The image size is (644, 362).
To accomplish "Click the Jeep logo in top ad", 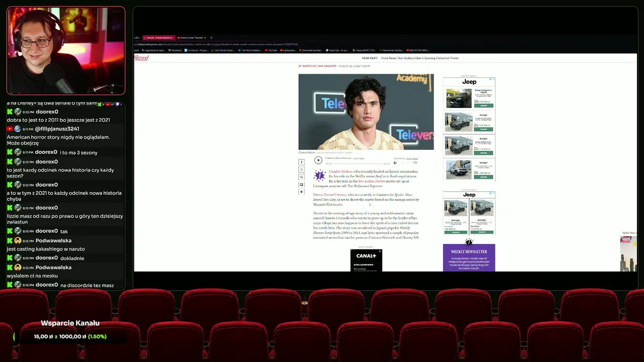I will click(x=469, y=82).
